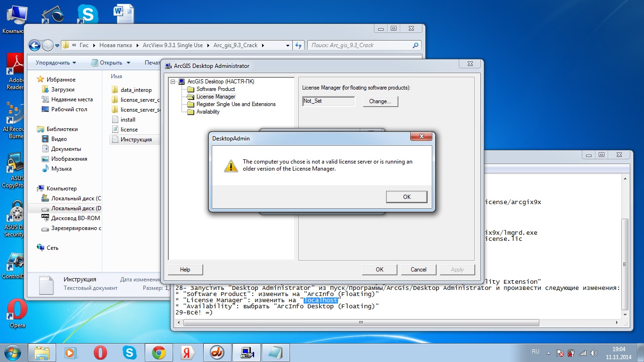
Task: Click the Гис breadcrumb in the address bar
Action: click(x=84, y=45)
